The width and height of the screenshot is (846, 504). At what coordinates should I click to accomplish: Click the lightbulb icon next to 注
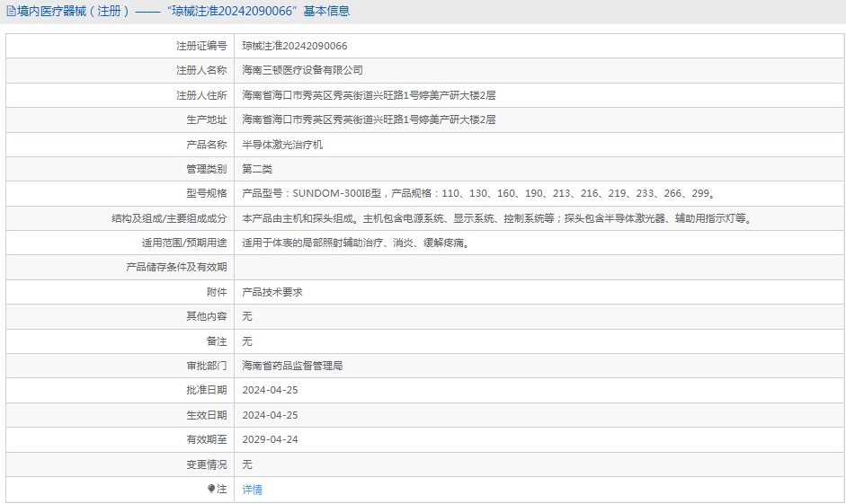tap(211, 489)
